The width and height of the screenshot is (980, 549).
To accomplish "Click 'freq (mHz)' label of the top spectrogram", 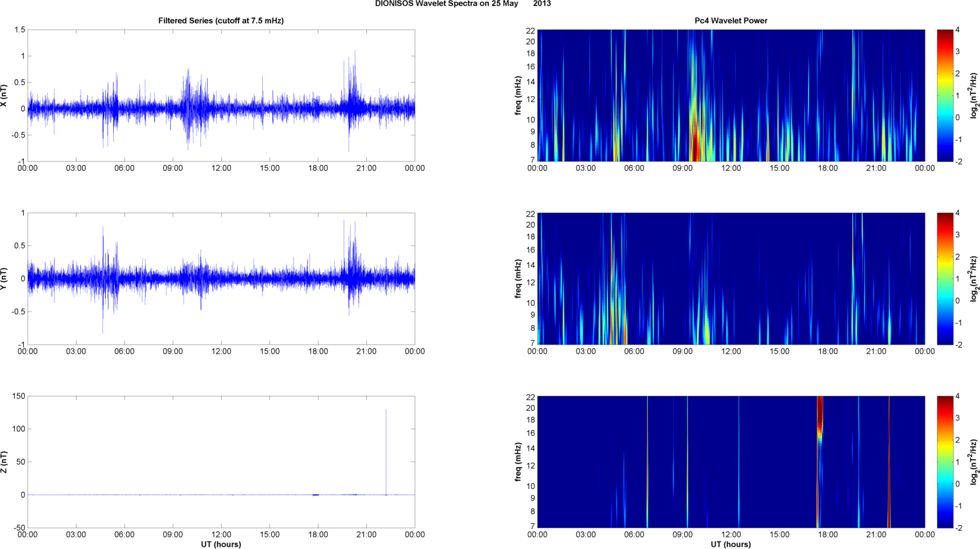I will pyautogui.click(x=518, y=96).
